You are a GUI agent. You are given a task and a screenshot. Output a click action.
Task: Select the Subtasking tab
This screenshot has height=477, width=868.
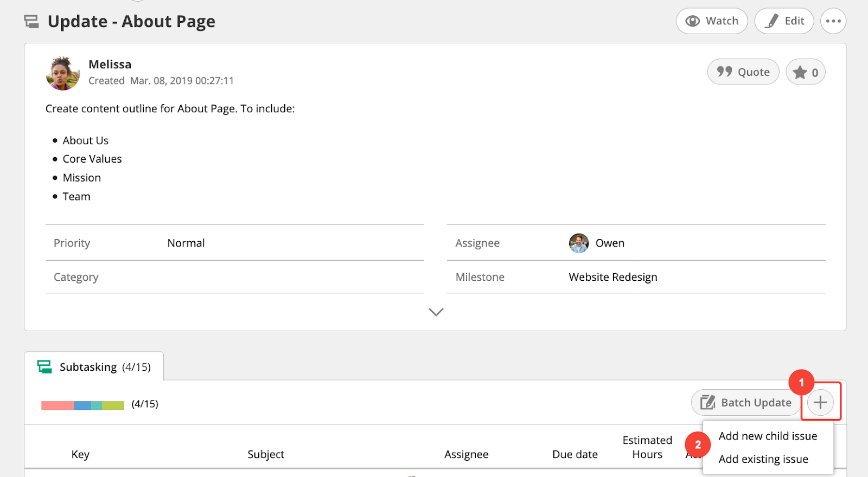(x=94, y=367)
